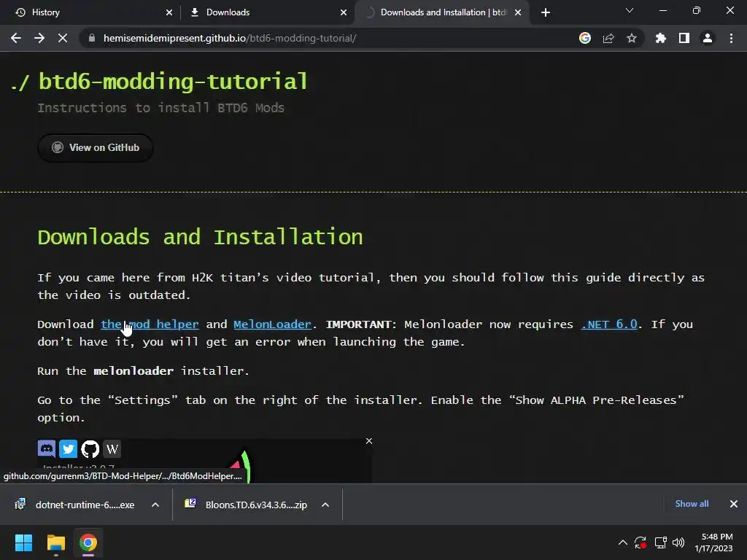The height and width of the screenshot is (560, 747).
Task: Open GitHub icon in installer image
Action: [x=90, y=448]
